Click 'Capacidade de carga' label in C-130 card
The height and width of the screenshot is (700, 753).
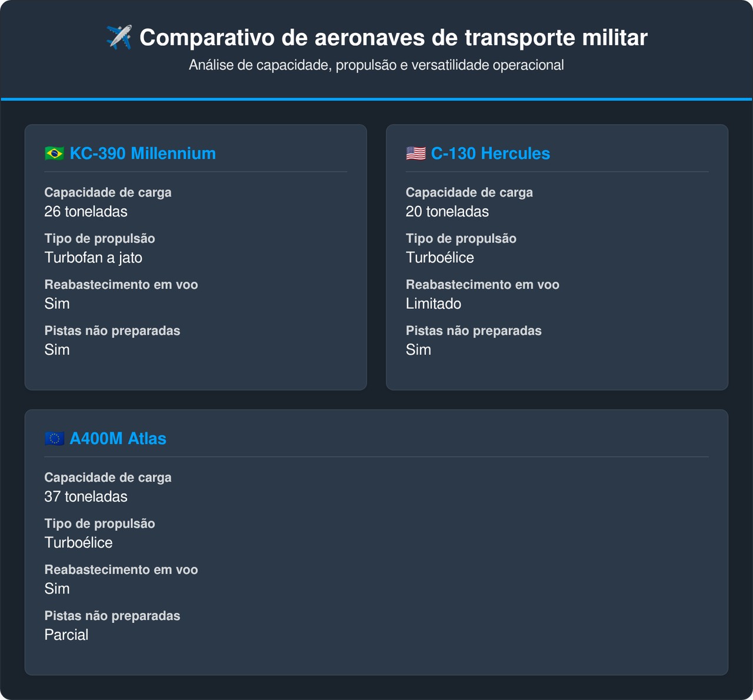[469, 192]
